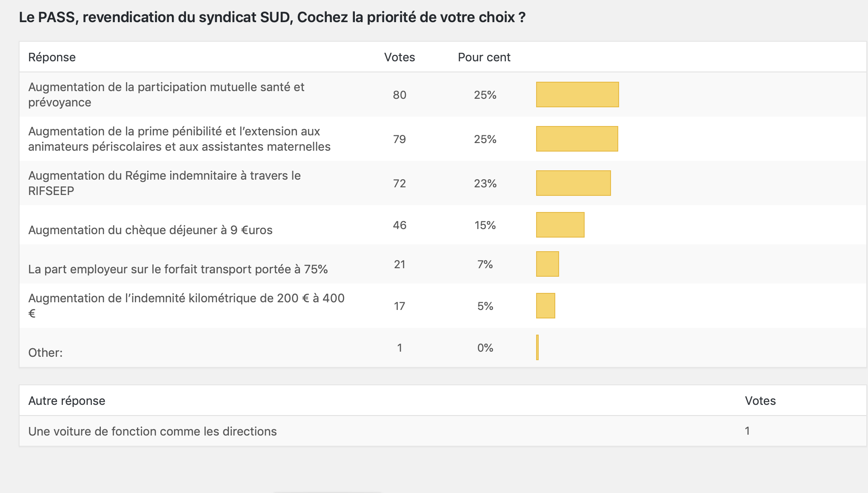The image size is (868, 493).
Task: Select the mutuelle santé et prévoyance answer
Action: 166,95
